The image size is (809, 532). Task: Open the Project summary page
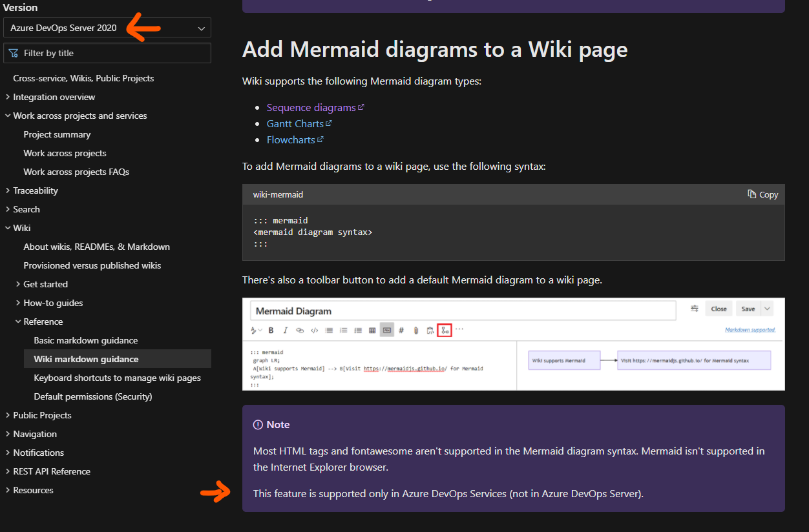57,134
